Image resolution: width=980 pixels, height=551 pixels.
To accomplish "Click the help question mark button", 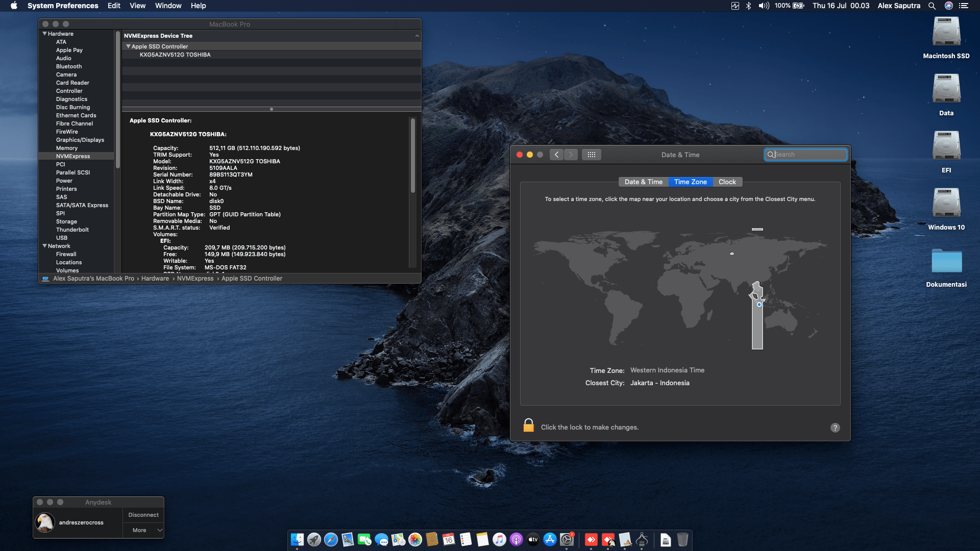I will [x=835, y=428].
